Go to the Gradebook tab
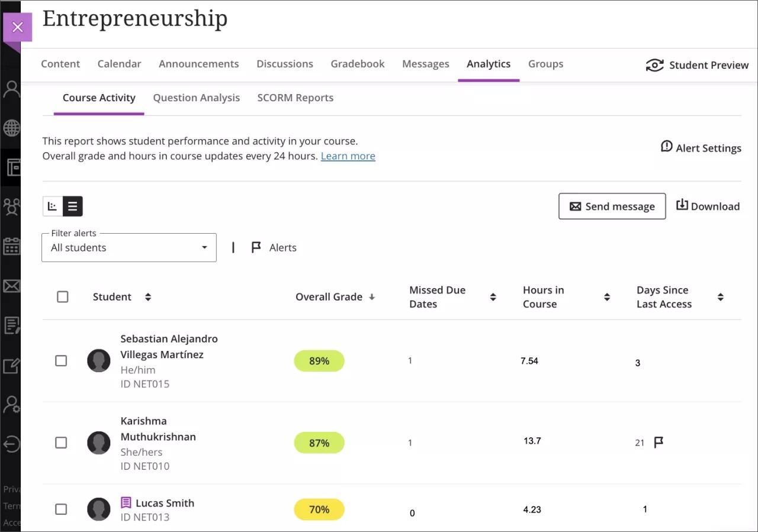This screenshot has height=532, width=758. pyautogui.click(x=357, y=64)
